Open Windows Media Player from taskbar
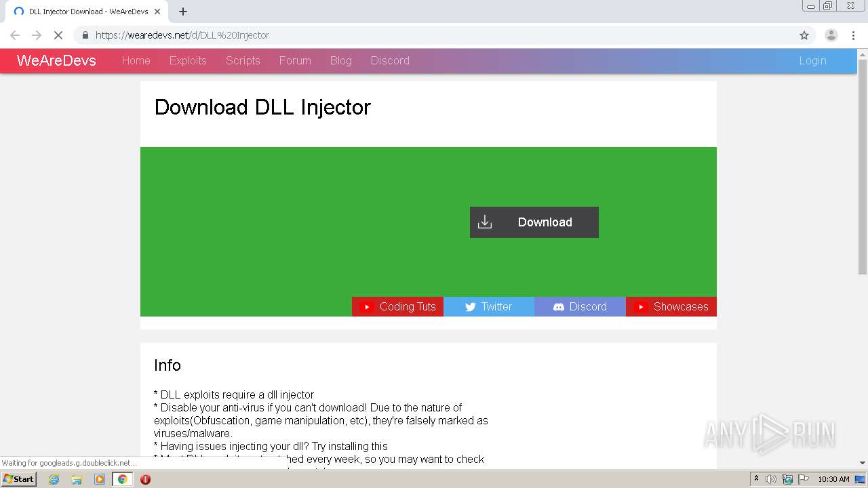The image size is (868, 488). click(100, 479)
